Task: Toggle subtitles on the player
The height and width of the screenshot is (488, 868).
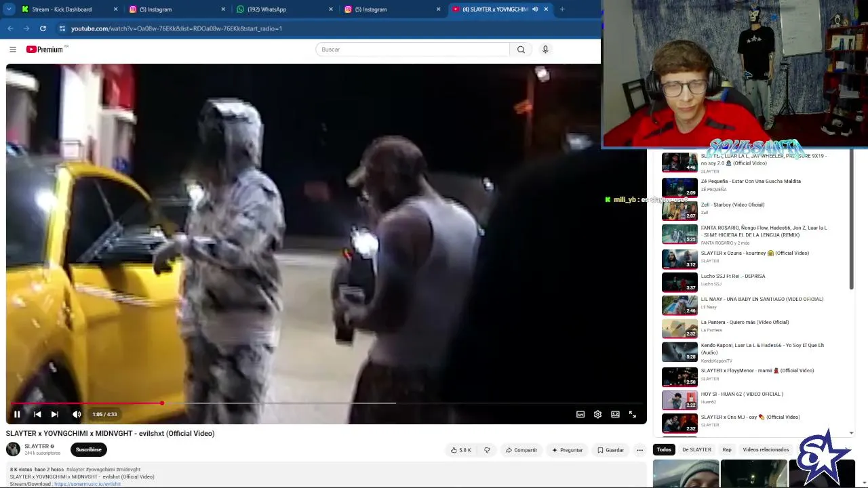Action: pyautogui.click(x=580, y=414)
